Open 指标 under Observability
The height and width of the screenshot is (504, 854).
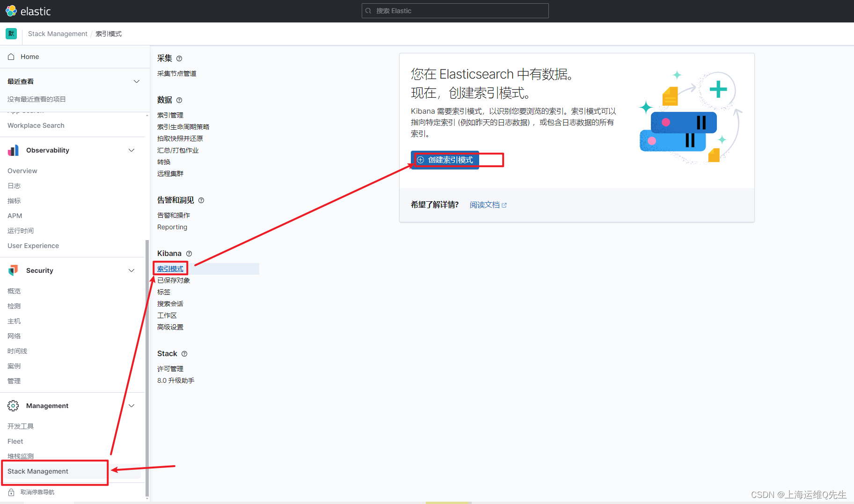[14, 201]
